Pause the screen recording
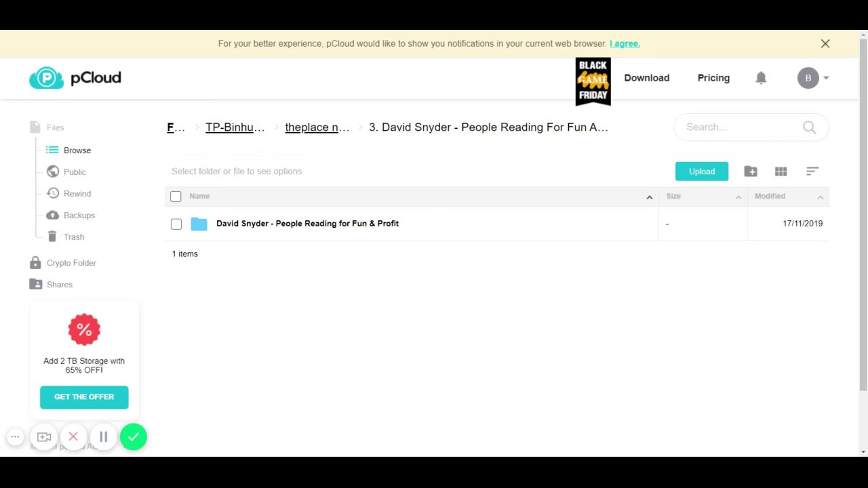This screenshot has width=868, height=488. click(x=104, y=437)
